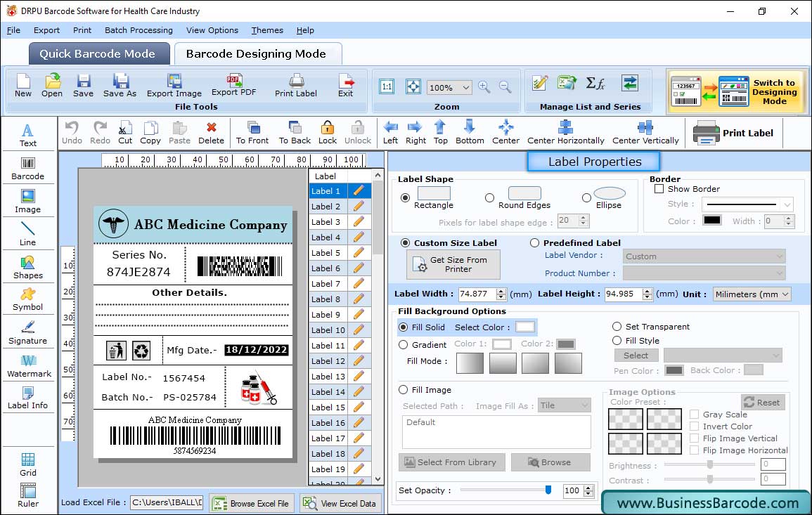
Task: Open the Shapes tool
Action: tap(28, 268)
